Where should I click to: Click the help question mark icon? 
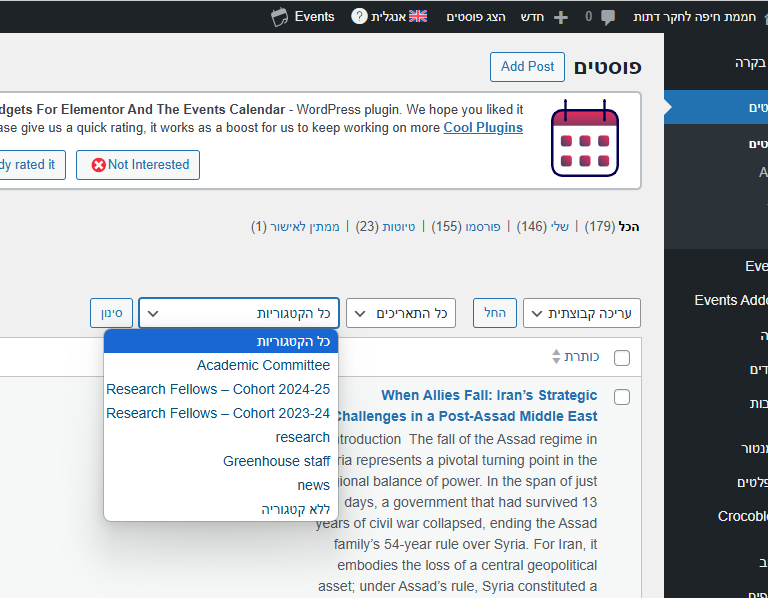click(359, 17)
